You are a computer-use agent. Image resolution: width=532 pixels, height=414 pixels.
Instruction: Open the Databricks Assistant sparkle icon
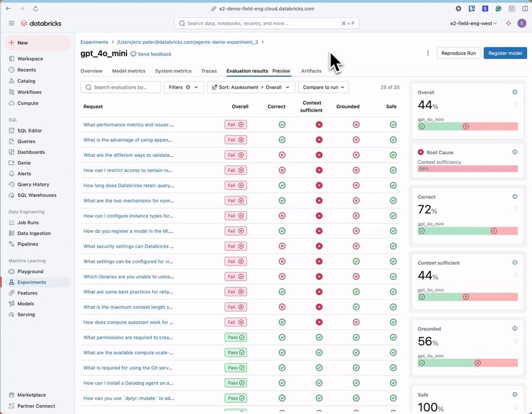508,24
